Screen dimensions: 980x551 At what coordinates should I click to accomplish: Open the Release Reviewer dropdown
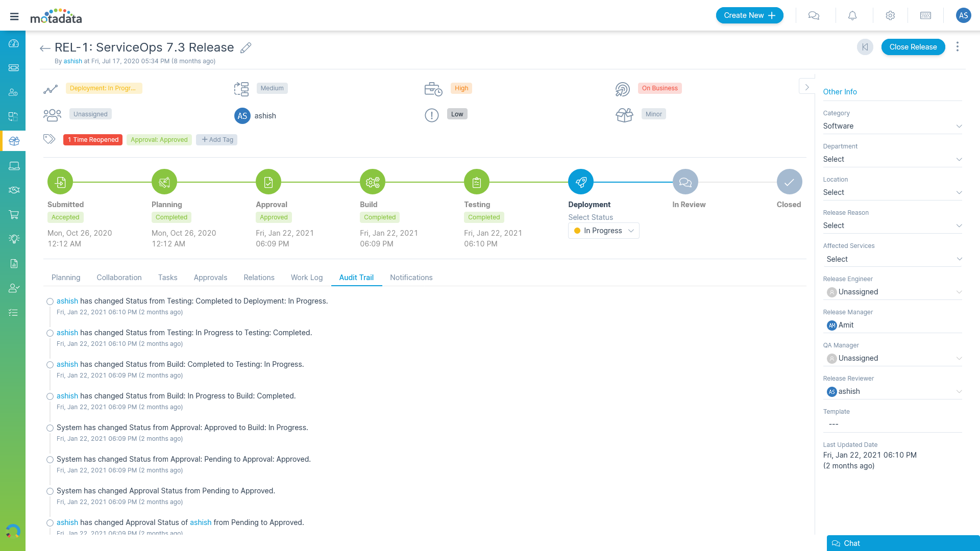click(x=892, y=391)
